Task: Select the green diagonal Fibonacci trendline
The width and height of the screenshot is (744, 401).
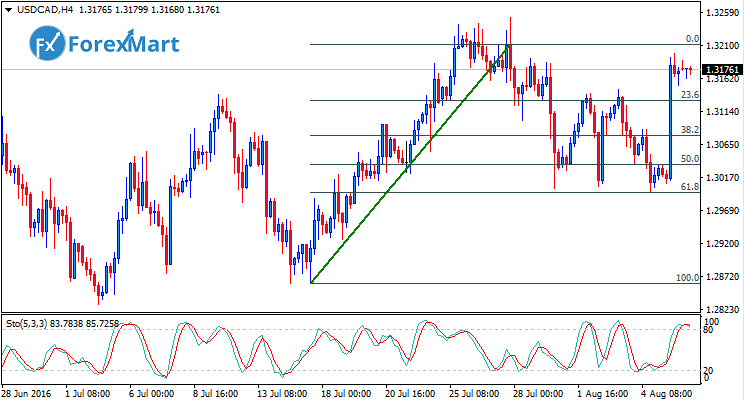Action: click(x=410, y=165)
